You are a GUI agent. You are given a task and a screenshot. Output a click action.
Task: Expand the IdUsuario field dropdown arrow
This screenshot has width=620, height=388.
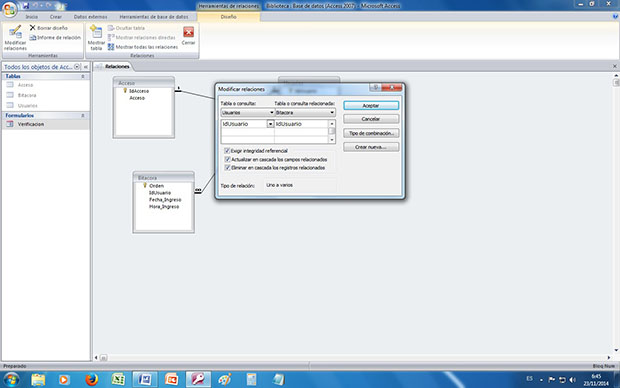270,124
